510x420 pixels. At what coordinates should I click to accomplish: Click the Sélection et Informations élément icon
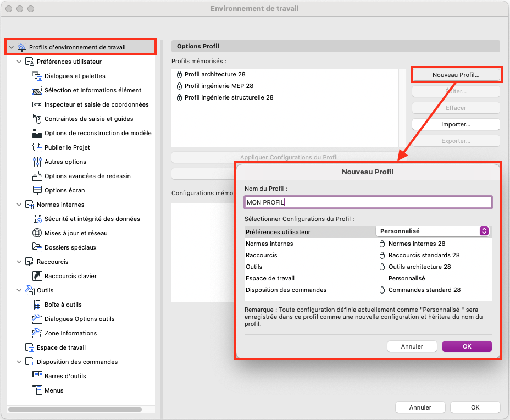37,90
